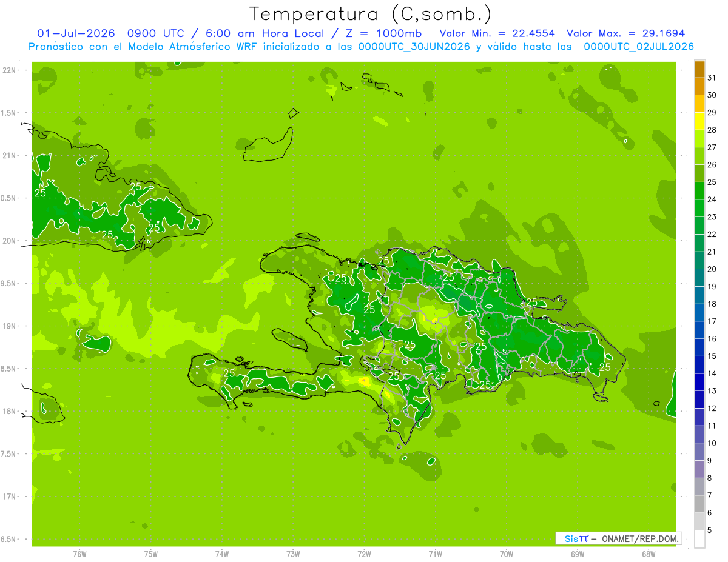Click legend color swatch between 19 and 20

point(699,278)
